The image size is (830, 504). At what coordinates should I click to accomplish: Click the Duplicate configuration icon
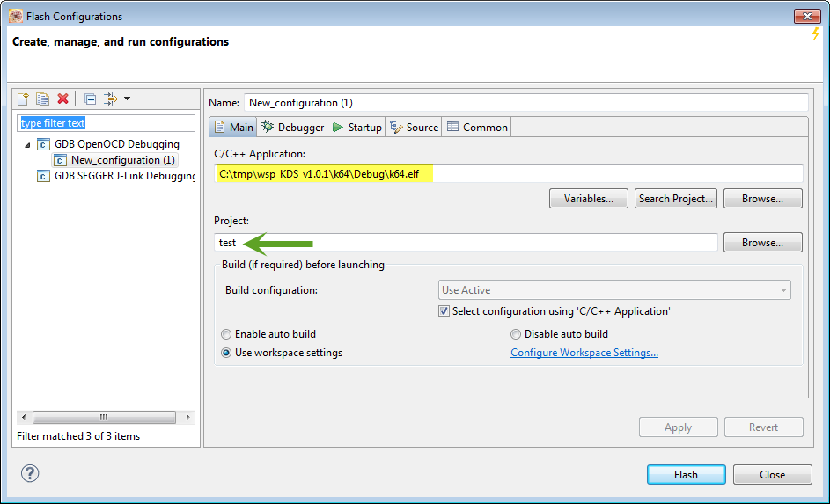pos(42,99)
